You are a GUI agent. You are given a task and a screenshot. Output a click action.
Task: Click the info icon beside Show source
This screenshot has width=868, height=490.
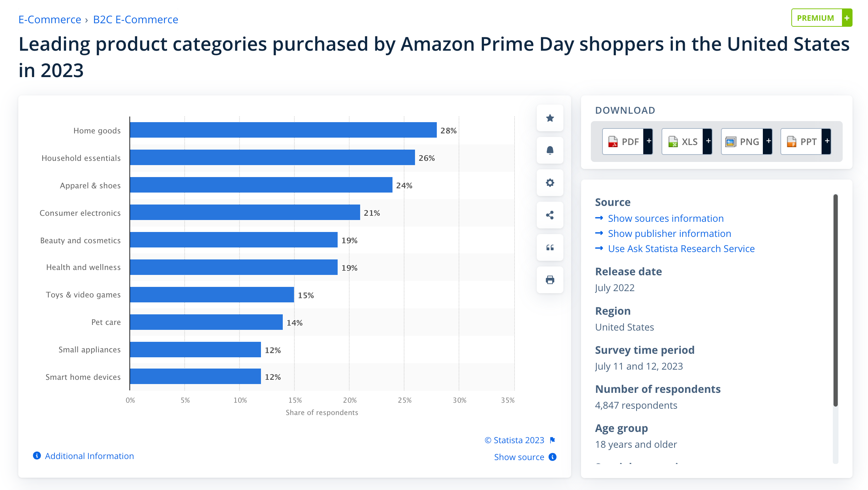coord(553,457)
